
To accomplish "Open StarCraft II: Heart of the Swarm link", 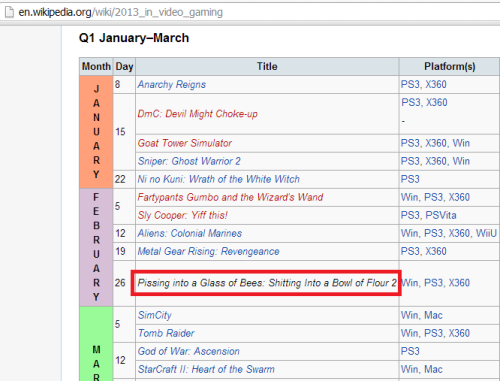I will 206,369.
